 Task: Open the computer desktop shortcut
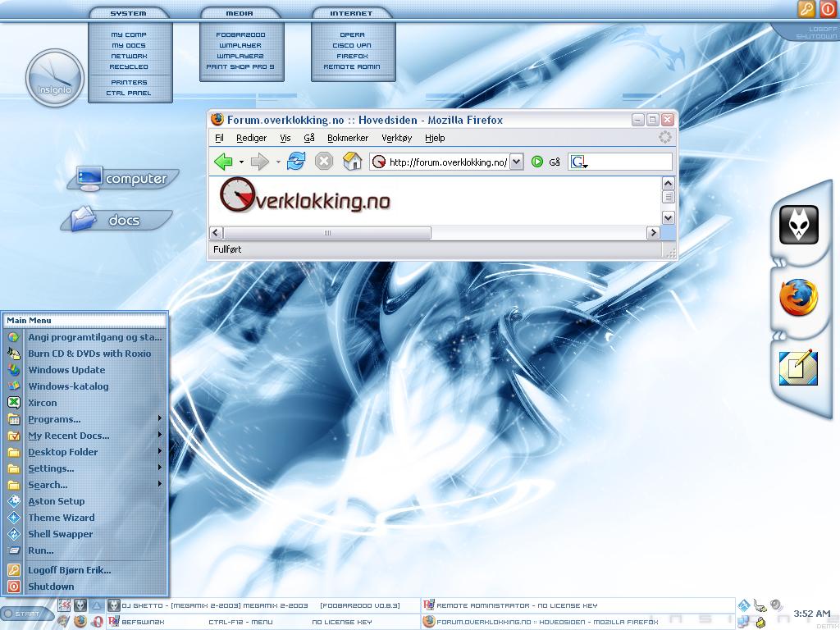tap(122, 178)
